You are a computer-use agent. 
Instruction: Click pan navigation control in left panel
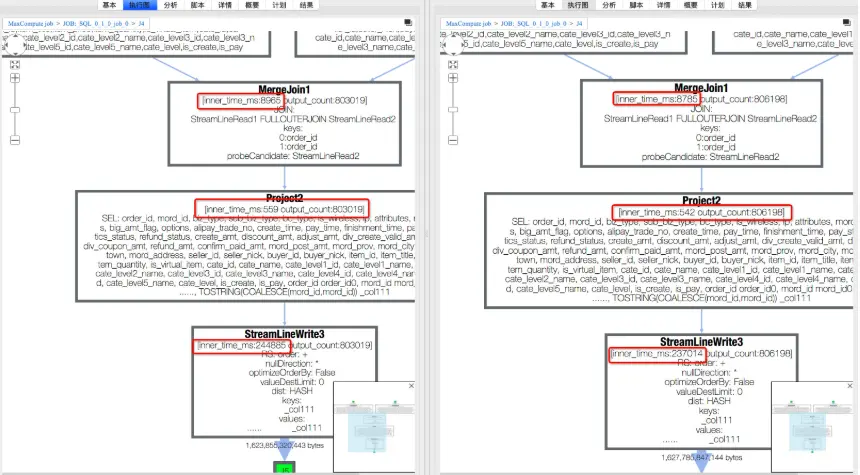point(15,44)
